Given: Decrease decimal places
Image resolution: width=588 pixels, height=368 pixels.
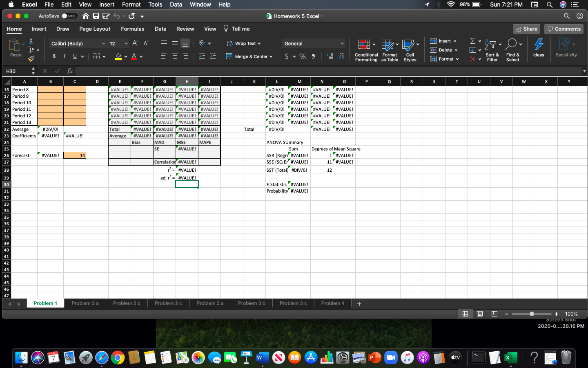Looking at the screenshot, I should click(341, 56).
